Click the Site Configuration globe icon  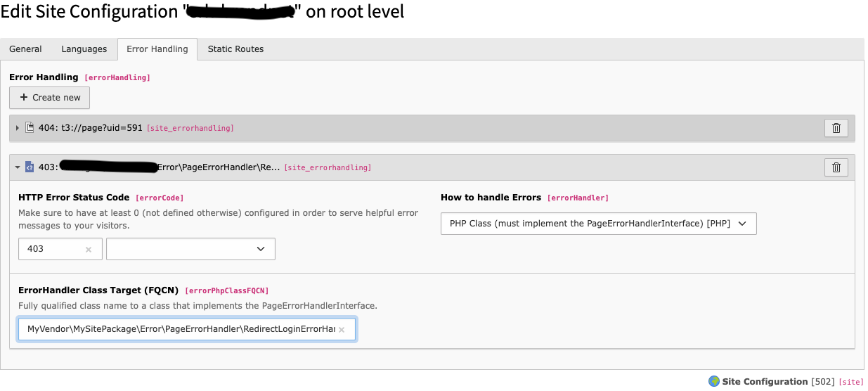click(x=713, y=381)
